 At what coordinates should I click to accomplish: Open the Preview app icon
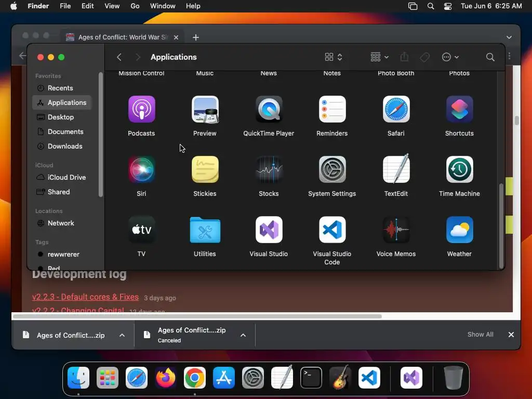click(x=205, y=109)
